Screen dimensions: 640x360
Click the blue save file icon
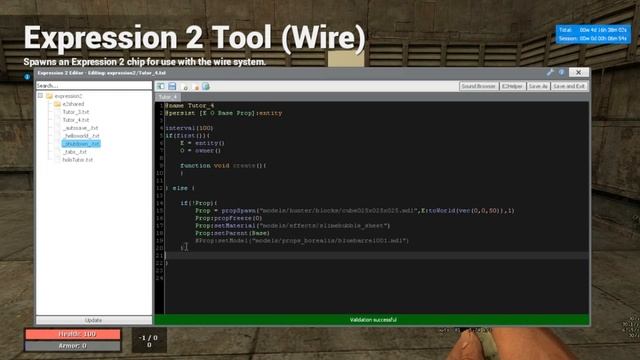172,86
